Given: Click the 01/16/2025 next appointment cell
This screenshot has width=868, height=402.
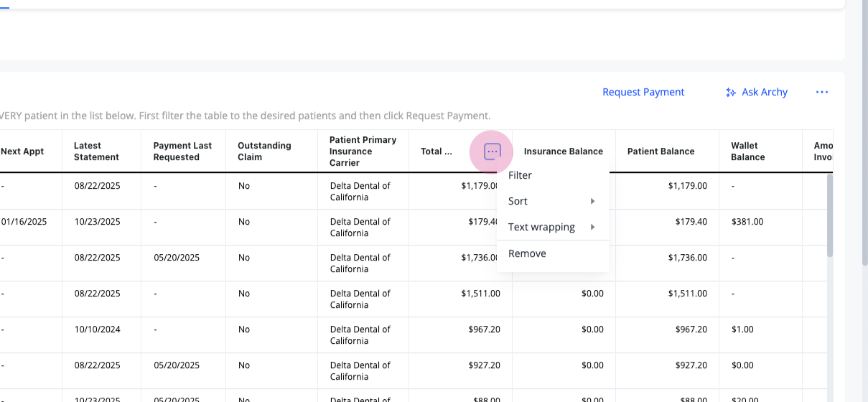Looking at the screenshot, I should pyautogui.click(x=24, y=222).
